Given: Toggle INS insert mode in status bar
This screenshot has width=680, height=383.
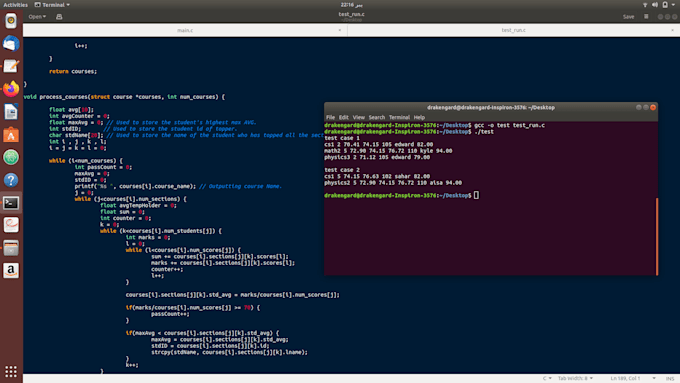Looking at the screenshot, I should coord(670,378).
